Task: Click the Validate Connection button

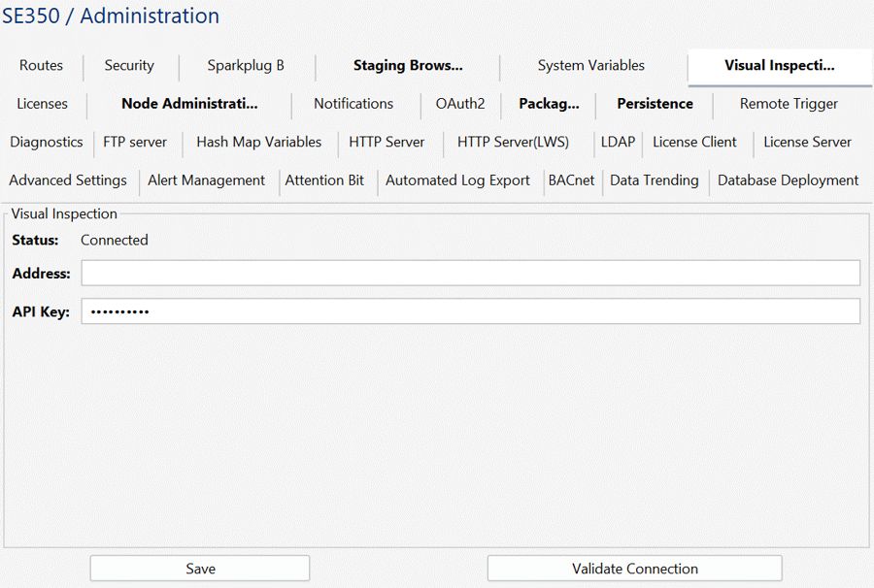Action: 635,569
